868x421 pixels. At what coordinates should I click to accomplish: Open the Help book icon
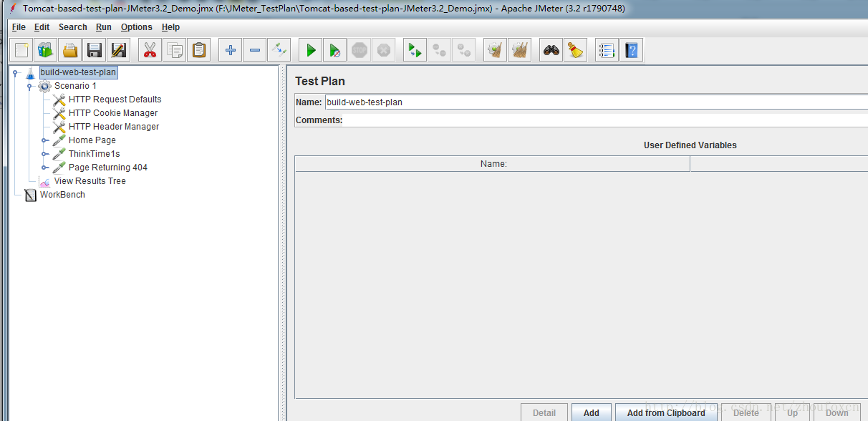pos(631,50)
